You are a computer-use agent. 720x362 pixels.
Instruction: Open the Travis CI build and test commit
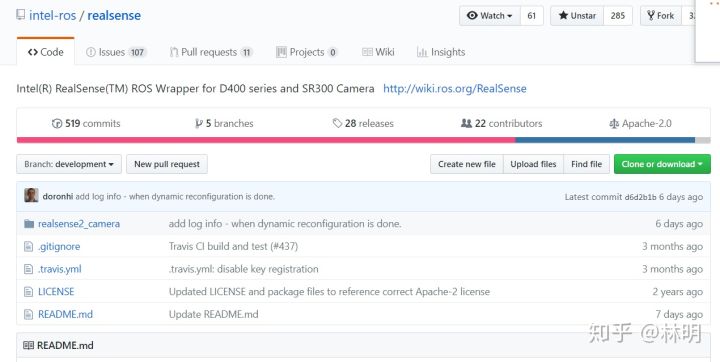click(233, 246)
